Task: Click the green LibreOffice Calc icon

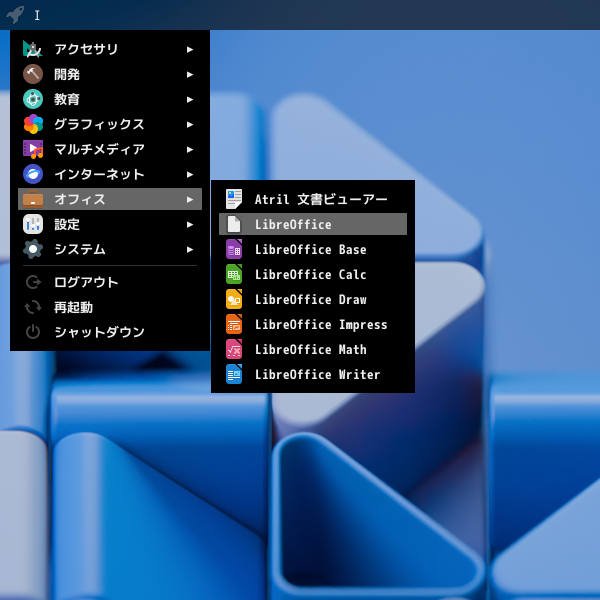Action: point(234,274)
